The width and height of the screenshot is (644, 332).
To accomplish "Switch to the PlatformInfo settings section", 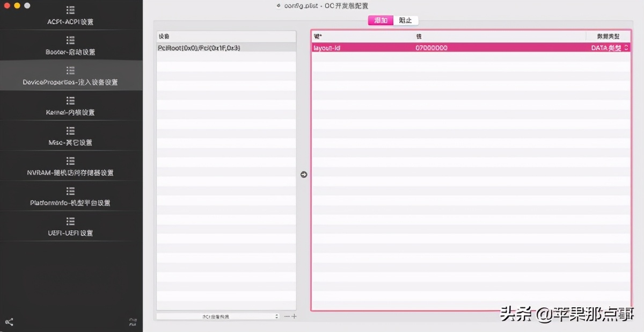I will tap(70, 197).
